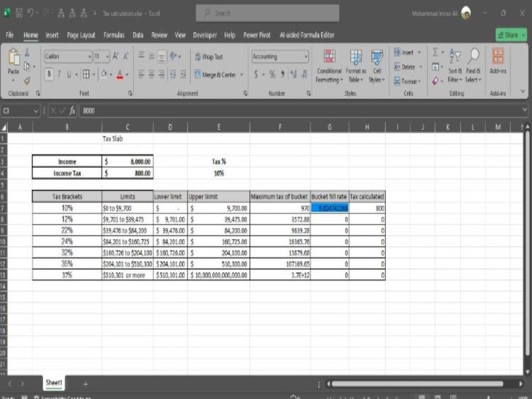Select the highlighted Bucket fill rate cell
Viewport: 532px width, 399px height.
click(329, 208)
